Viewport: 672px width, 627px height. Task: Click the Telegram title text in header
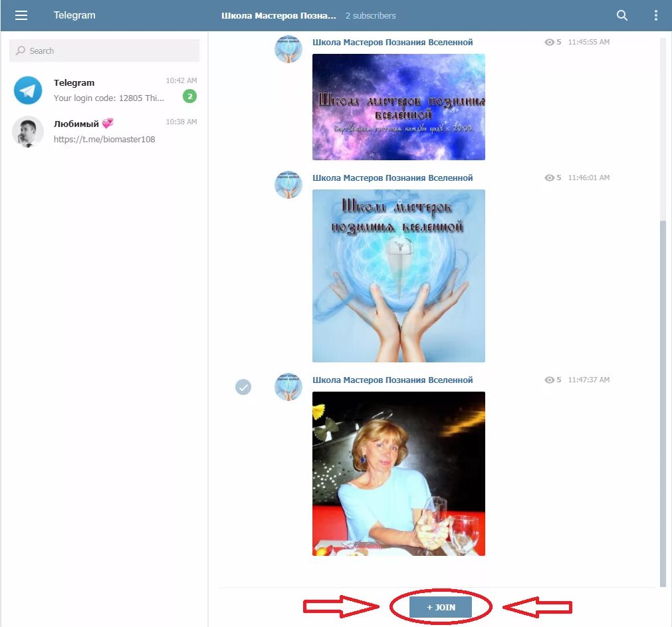point(74,15)
